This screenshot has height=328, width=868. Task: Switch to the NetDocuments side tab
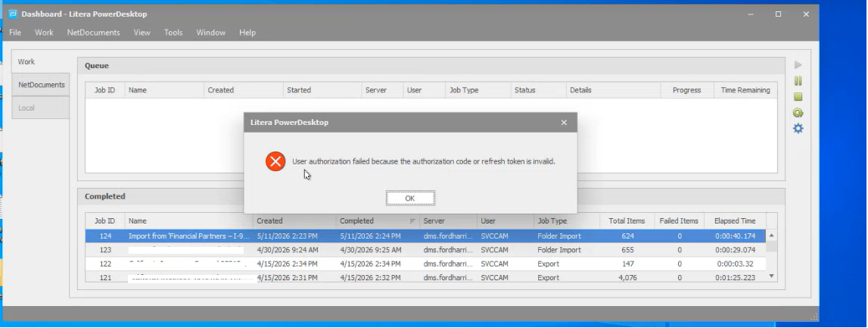[x=40, y=85]
